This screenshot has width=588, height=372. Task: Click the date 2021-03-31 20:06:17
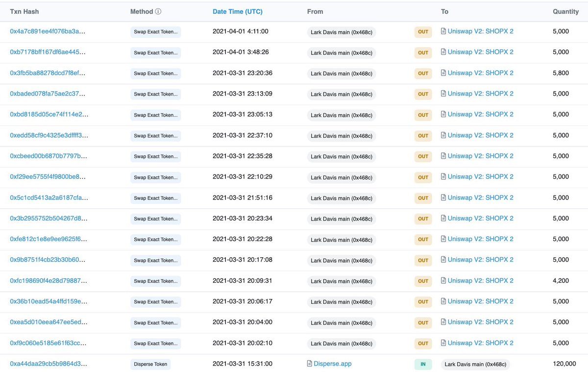coord(243,301)
